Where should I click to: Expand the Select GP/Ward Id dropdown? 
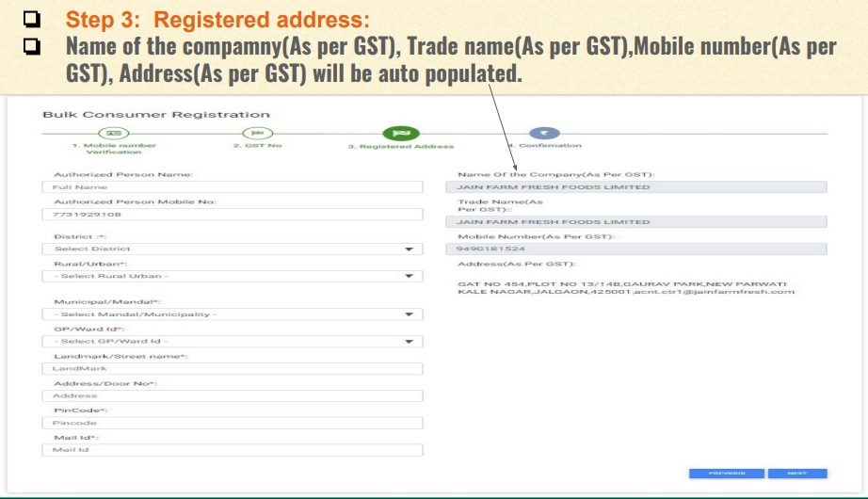tap(233, 341)
